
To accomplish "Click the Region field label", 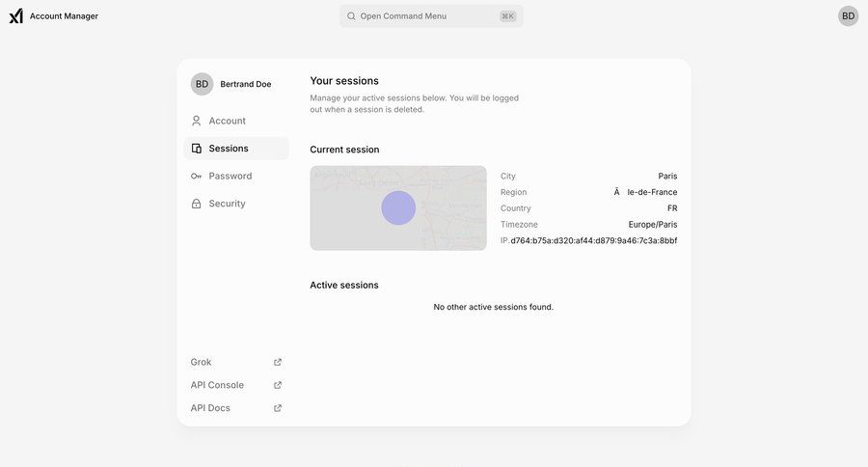I will 514,192.
